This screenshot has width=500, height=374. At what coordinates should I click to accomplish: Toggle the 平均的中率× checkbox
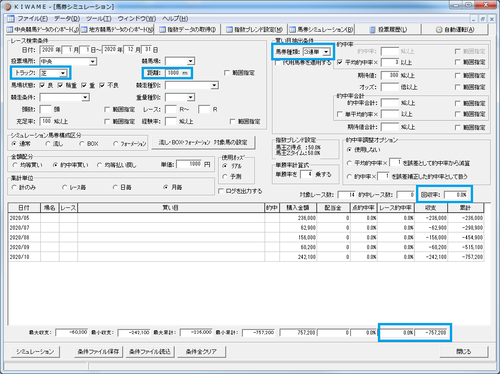coord(340,62)
